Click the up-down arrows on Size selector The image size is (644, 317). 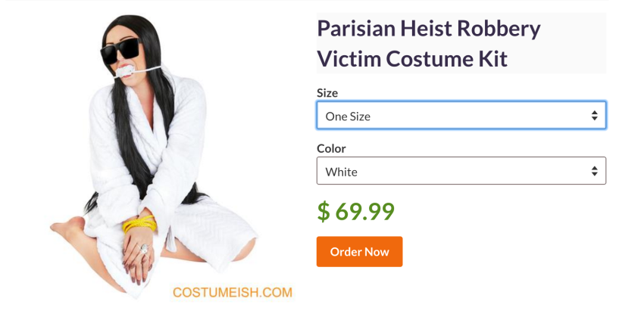(x=594, y=116)
